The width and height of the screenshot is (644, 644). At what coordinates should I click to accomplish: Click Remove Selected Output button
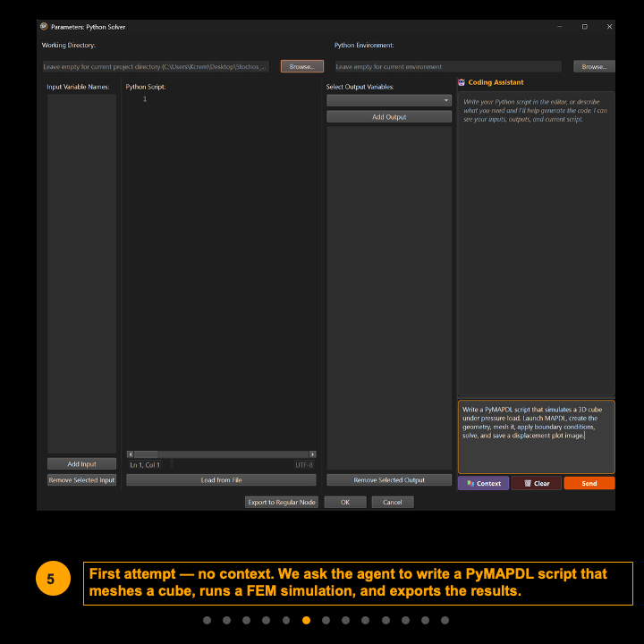tap(389, 480)
